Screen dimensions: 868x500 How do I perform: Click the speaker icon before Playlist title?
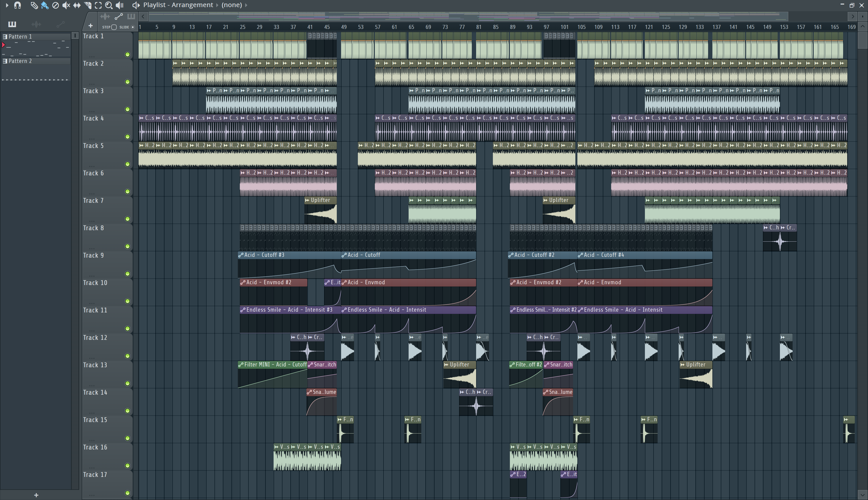(x=136, y=5)
